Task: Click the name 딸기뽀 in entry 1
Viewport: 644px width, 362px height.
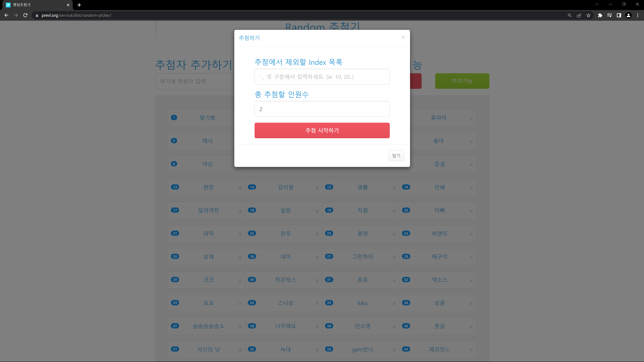Action: pos(207,117)
